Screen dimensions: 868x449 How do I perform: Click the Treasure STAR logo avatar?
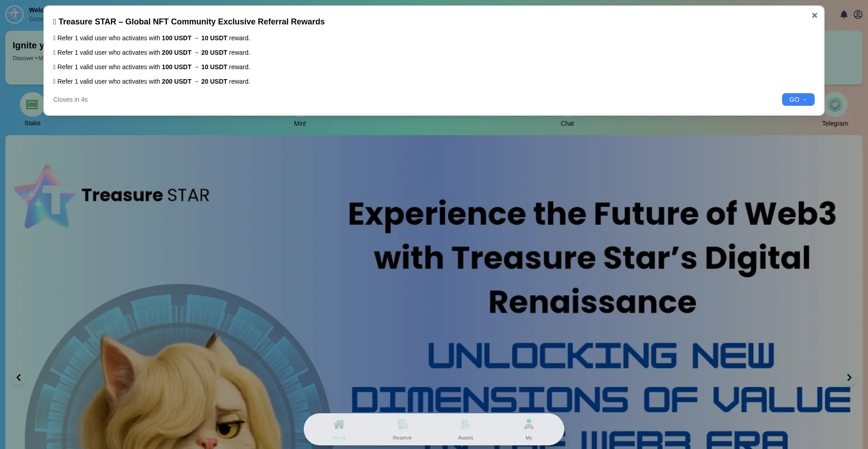(x=14, y=14)
